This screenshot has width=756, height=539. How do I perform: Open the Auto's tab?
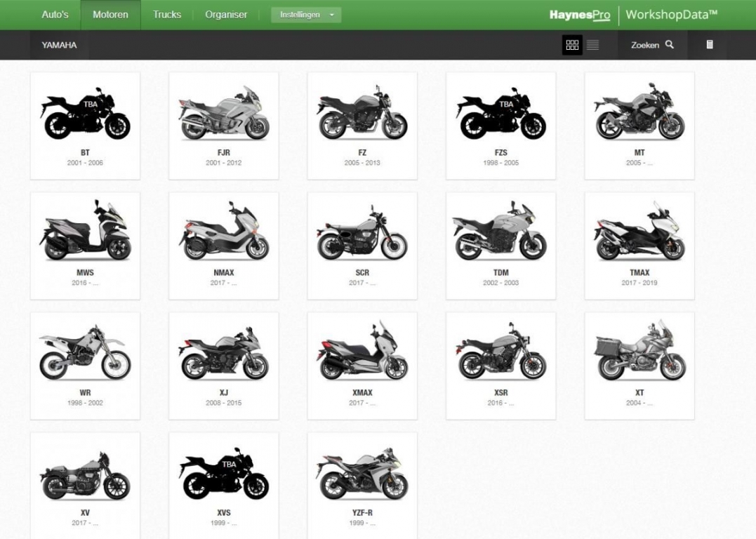pos(55,15)
